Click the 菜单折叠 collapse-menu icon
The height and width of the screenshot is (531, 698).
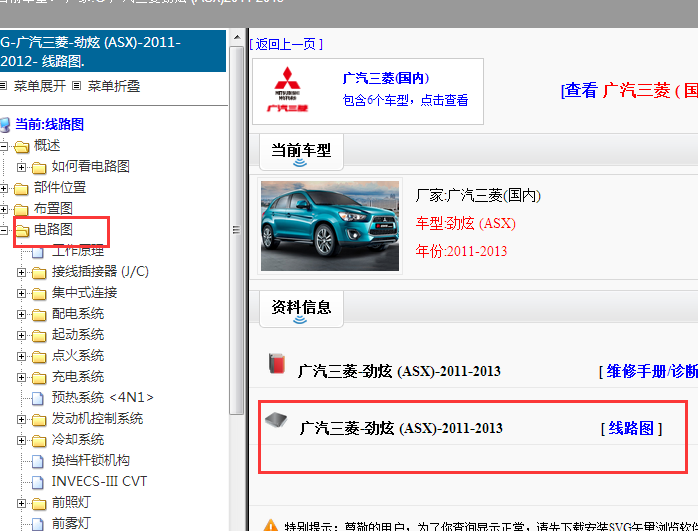pyautogui.click(x=77, y=85)
